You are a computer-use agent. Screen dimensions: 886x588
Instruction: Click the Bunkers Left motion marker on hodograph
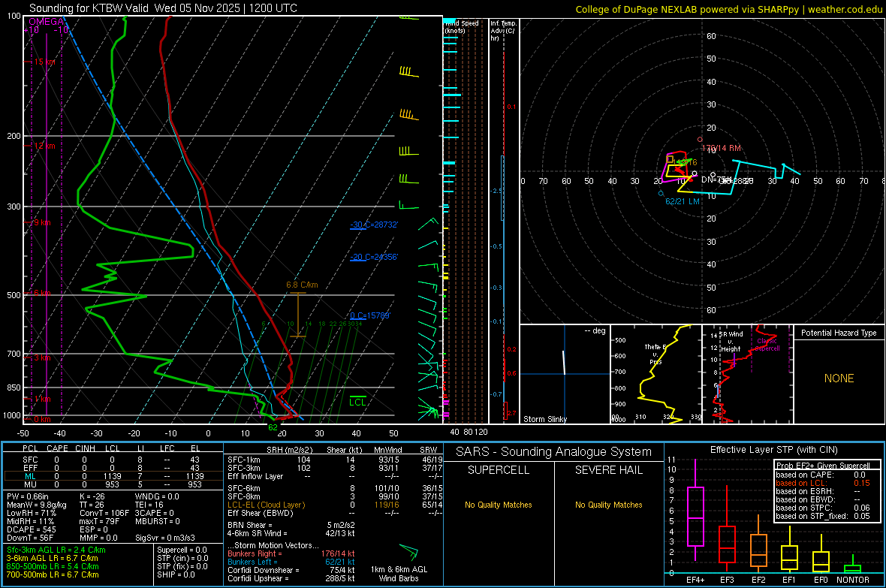(x=661, y=193)
